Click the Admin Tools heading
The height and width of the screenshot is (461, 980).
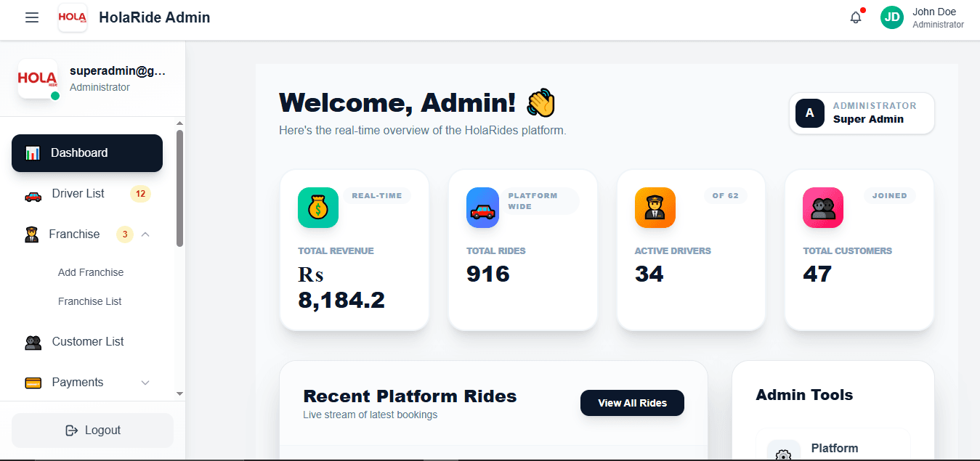tap(804, 395)
